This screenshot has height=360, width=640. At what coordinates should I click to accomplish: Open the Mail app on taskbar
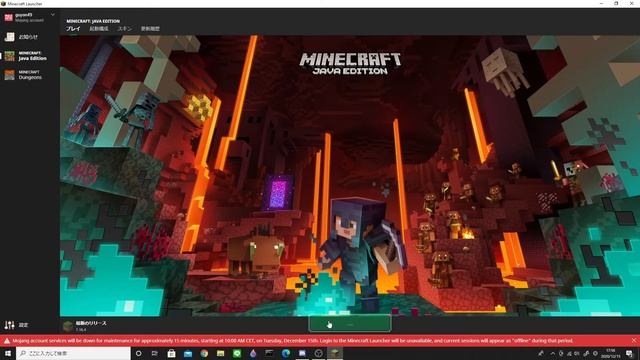pos(188,353)
